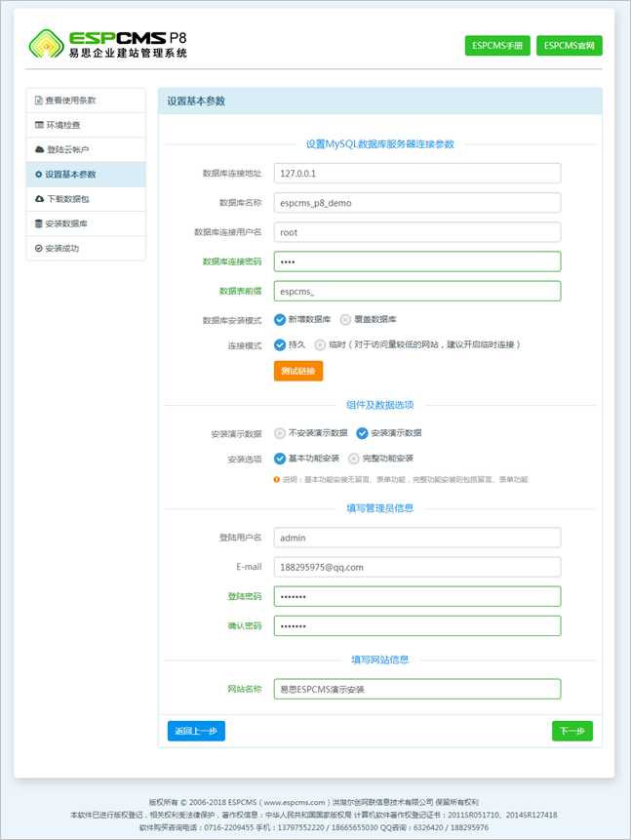Go to the 安装数据库 step

[86, 223]
